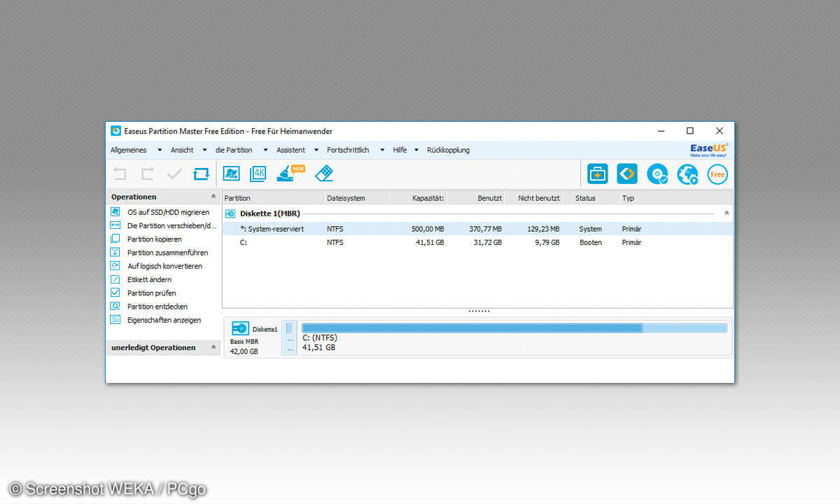840x504 pixels.
Task: Choose Etikett ändern
Action: pos(149,279)
